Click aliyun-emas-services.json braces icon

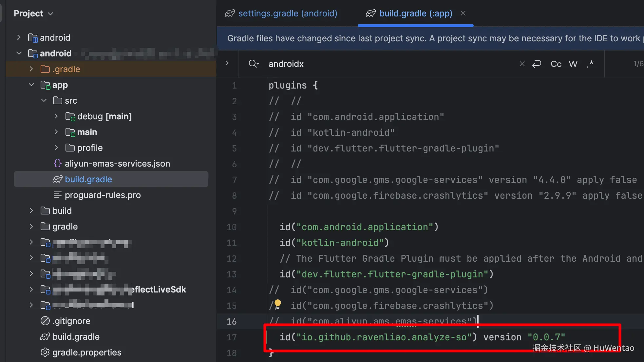pos(57,163)
